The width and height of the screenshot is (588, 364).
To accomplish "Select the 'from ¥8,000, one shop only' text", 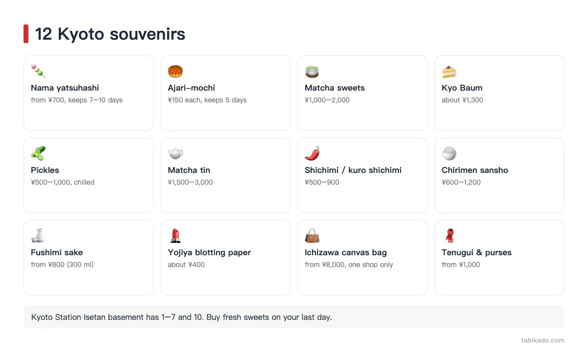I will [349, 265].
